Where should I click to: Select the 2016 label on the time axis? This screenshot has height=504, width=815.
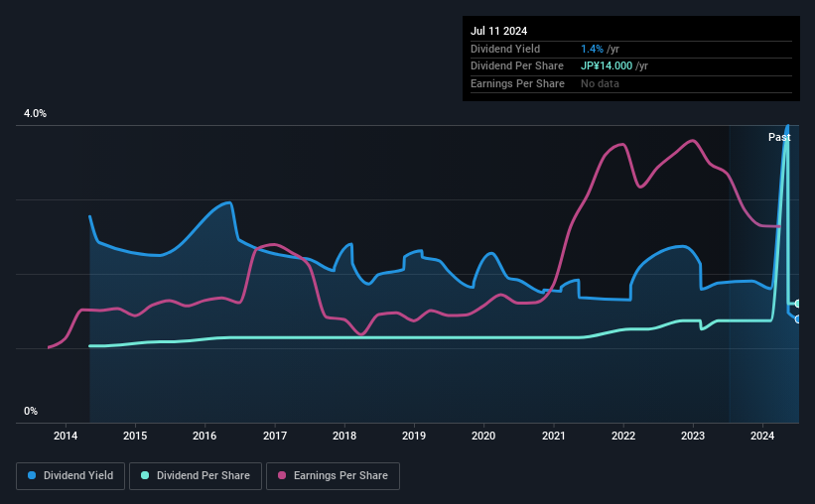pos(204,436)
